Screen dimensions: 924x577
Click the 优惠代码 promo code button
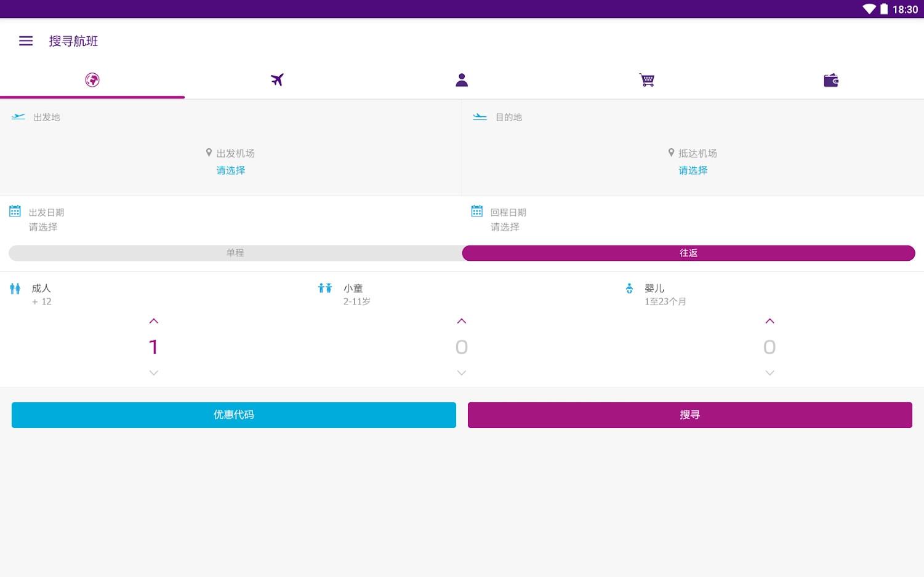(x=233, y=415)
